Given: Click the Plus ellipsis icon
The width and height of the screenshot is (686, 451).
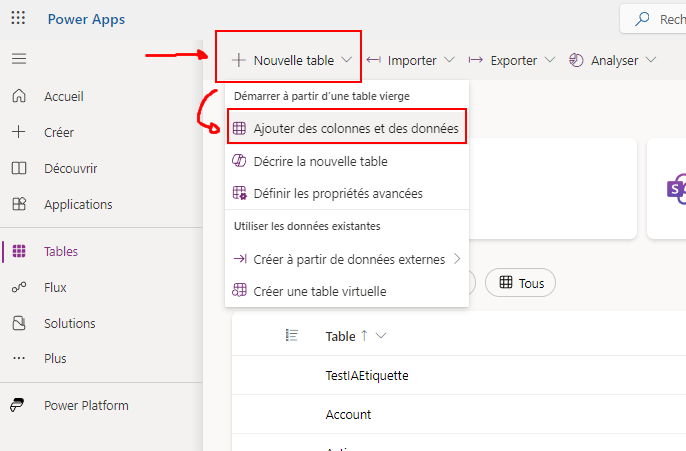Looking at the screenshot, I should [x=19, y=358].
